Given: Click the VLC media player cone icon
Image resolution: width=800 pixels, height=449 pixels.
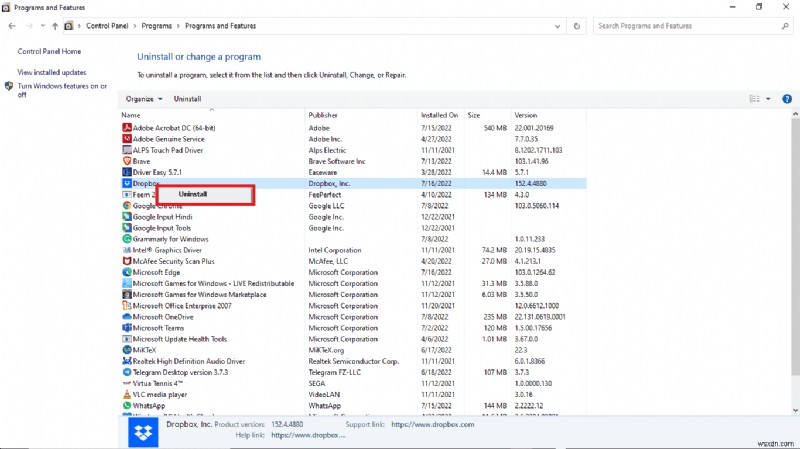Looking at the screenshot, I should [127, 394].
